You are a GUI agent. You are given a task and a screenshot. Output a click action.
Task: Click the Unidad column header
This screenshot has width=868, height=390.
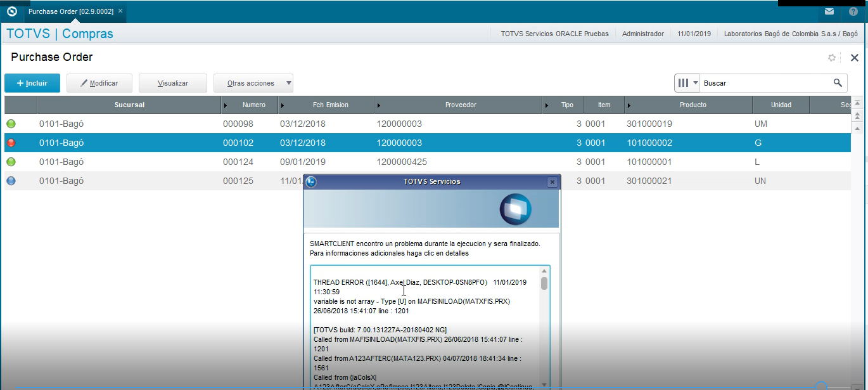(781, 105)
